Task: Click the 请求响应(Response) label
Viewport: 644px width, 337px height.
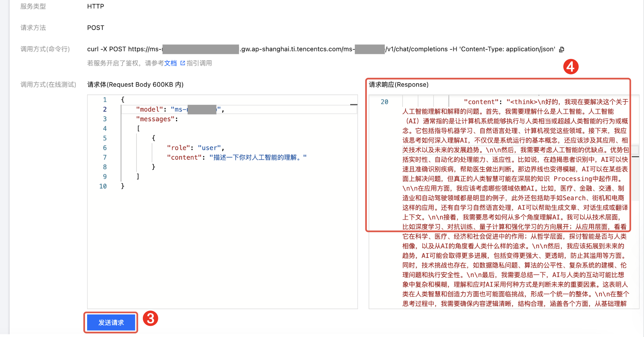Action: [399, 85]
